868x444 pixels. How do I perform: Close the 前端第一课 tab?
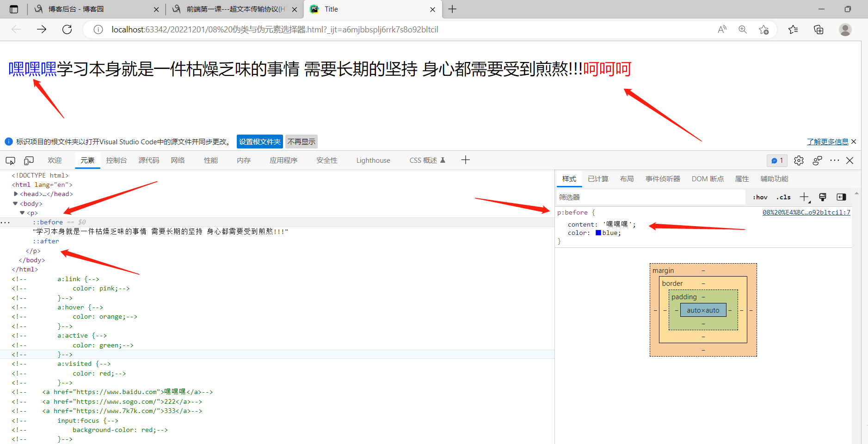click(x=295, y=9)
